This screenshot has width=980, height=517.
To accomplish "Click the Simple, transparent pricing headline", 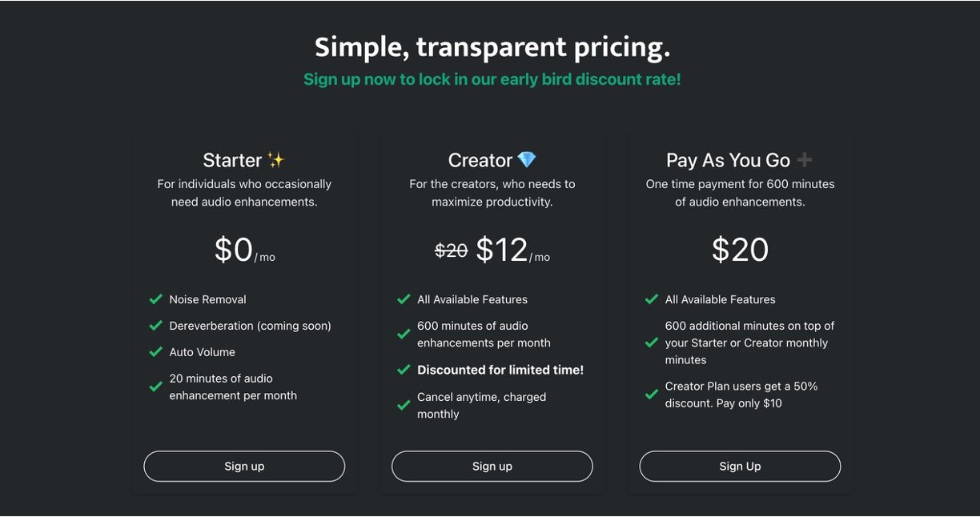I will (x=492, y=47).
